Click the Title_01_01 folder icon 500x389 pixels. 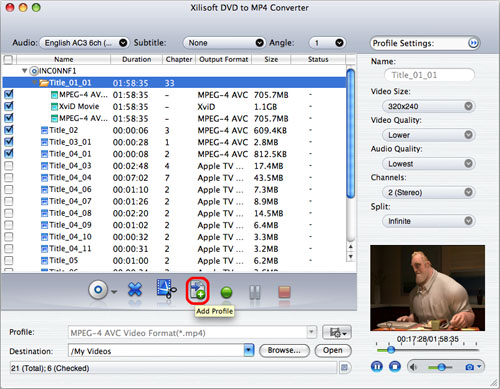(44, 83)
